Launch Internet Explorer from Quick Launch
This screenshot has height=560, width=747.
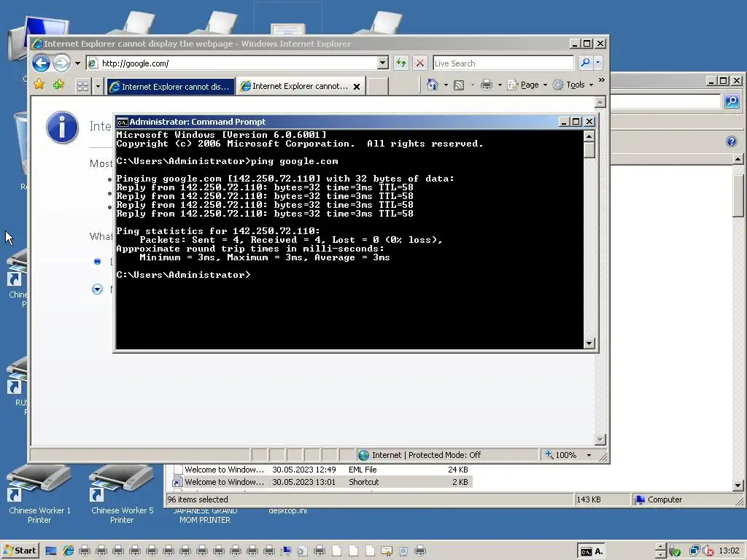(69, 551)
